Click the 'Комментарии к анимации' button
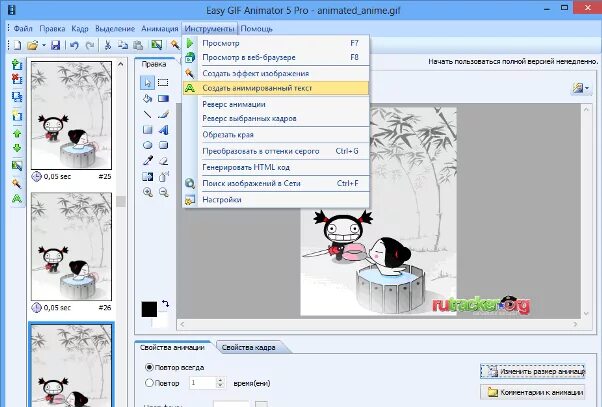This screenshot has height=407, width=602. (x=533, y=392)
